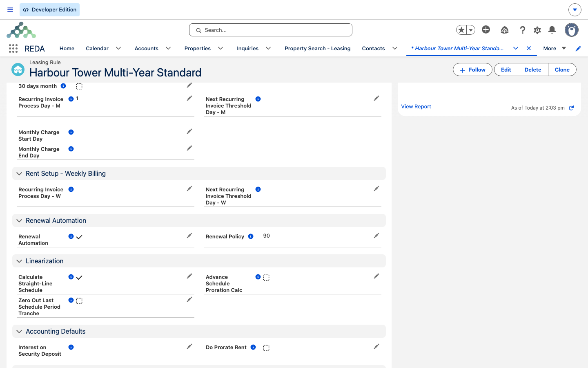This screenshot has width=588, height=368.
Task: Toggle the 30 days month checkbox
Action: [79, 86]
